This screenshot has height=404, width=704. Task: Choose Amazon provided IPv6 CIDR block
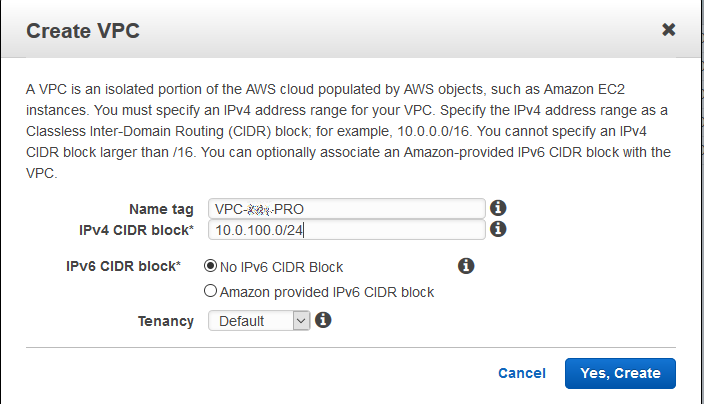coord(210,292)
